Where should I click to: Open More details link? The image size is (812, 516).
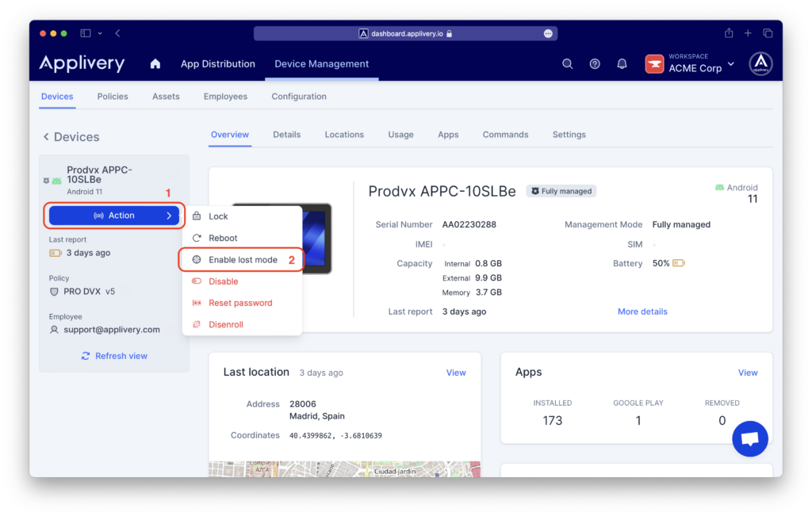642,312
